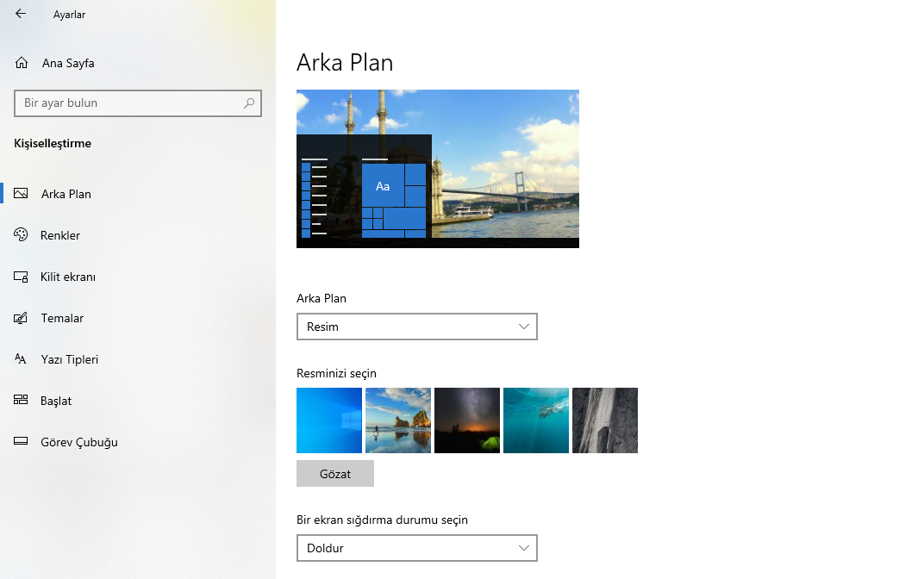The image size is (924, 579).
Task: Focus the 'Bir ayar bulun' search field
Action: coord(138,103)
